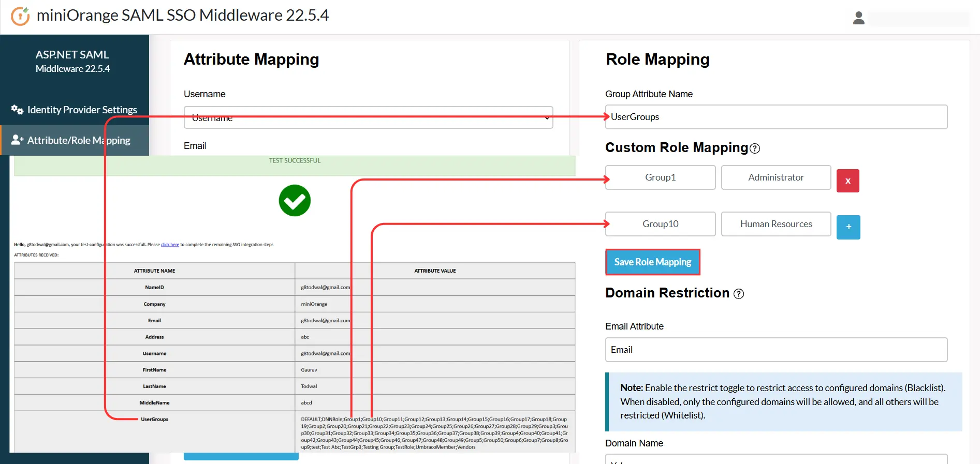The height and width of the screenshot is (464, 980).
Task: Click the 'ATTRIBUTES RECEIVED:' label
Action: (x=36, y=255)
